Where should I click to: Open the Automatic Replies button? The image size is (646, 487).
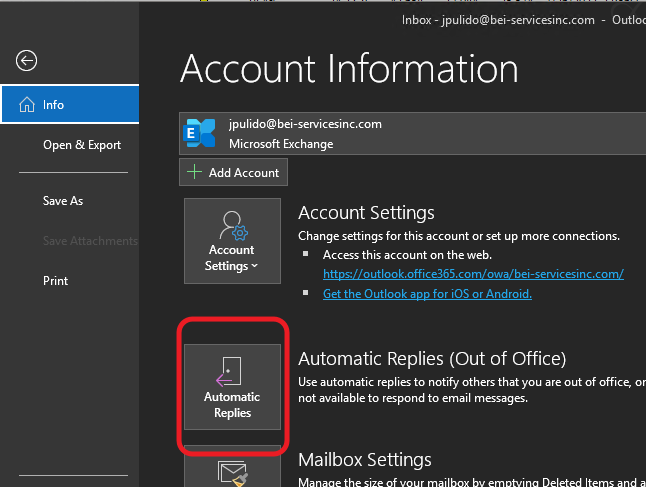pyautogui.click(x=232, y=387)
